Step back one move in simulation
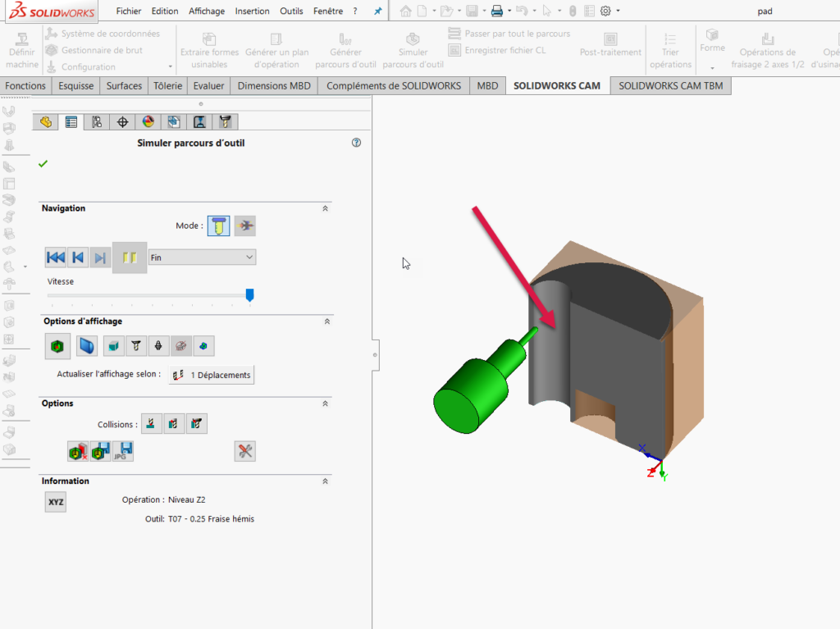 click(78, 258)
